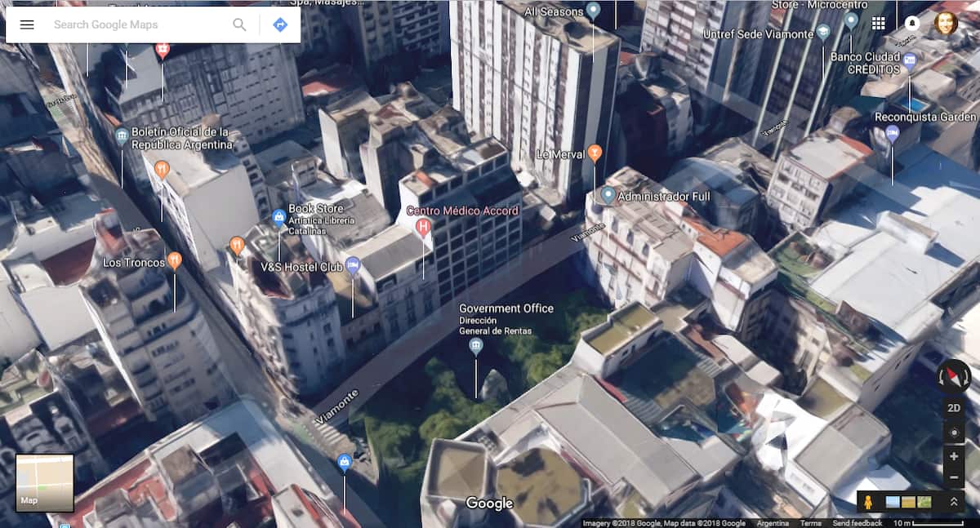Zoom in with the plus button

click(953, 457)
